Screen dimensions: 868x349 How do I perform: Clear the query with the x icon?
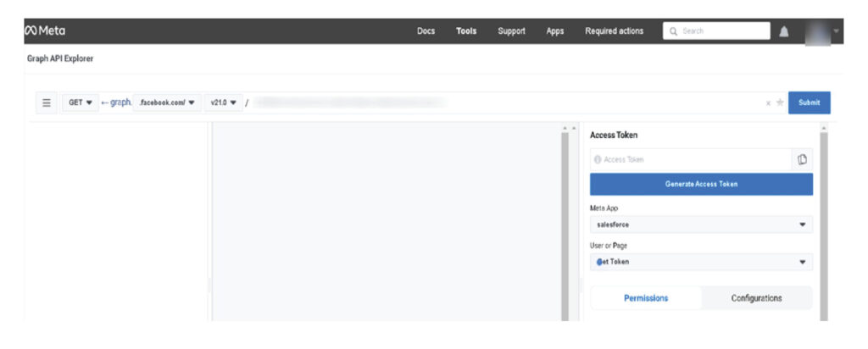pos(768,102)
